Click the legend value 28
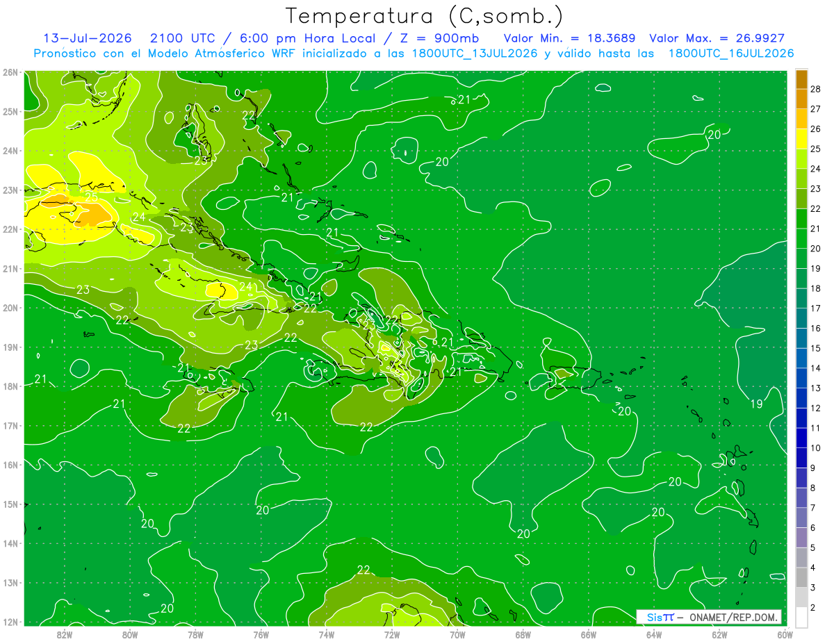This screenshot has width=834, height=644. 816,89
